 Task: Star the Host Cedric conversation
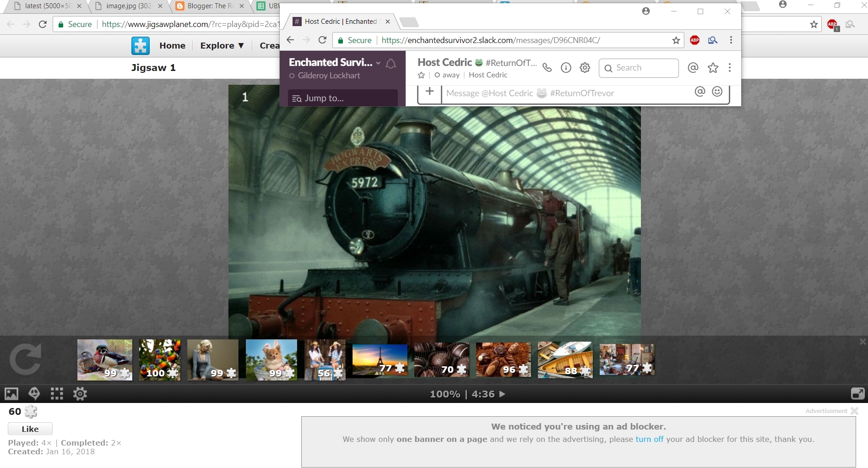(421, 75)
